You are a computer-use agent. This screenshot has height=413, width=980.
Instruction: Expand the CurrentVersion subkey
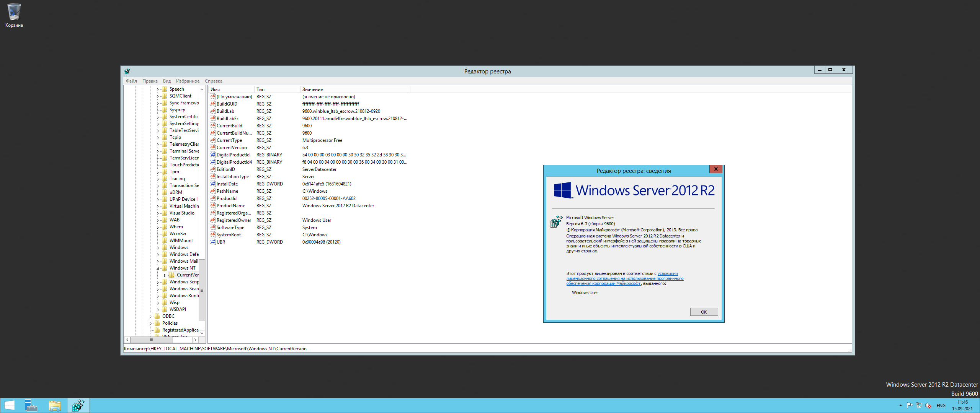click(165, 275)
